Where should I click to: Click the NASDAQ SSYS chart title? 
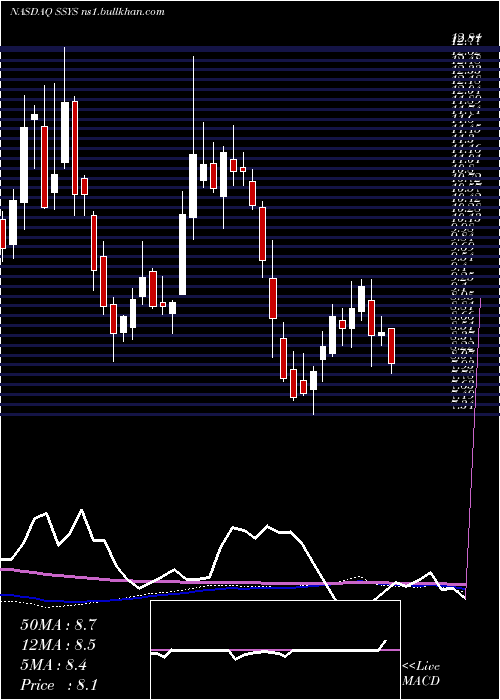point(87,12)
